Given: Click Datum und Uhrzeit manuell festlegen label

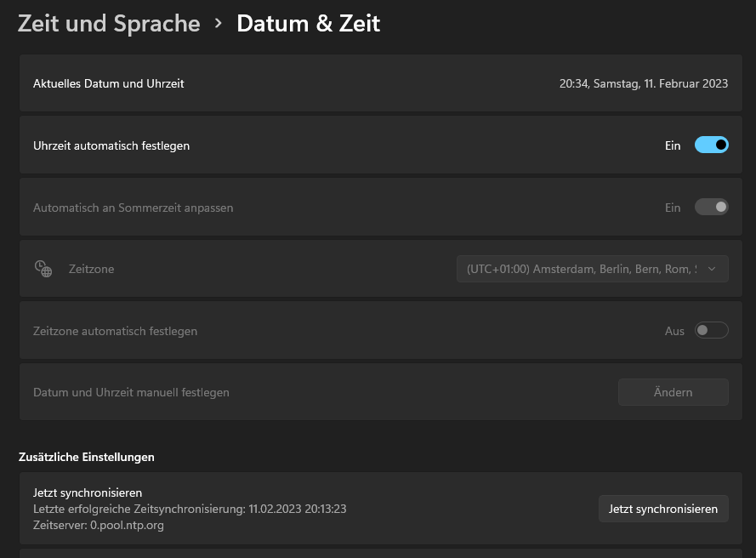Looking at the screenshot, I should pyautogui.click(x=131, y=392).
